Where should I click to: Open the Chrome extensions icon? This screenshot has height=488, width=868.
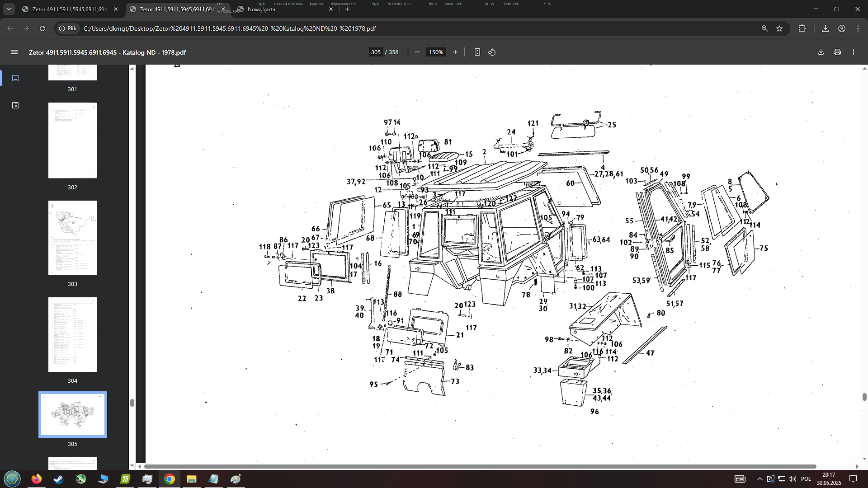(802, 28)
